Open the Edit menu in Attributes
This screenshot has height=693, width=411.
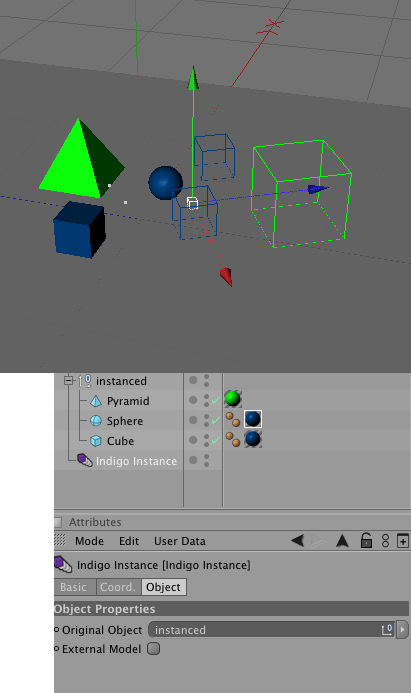(129, 541)
